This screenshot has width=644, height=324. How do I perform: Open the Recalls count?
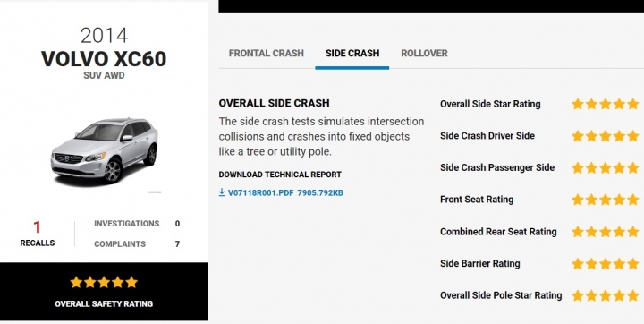click(38, 233)
